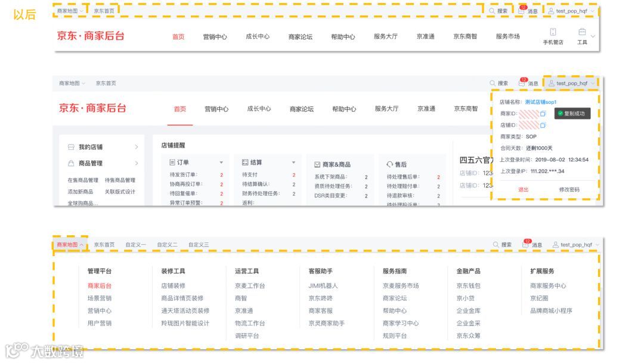Click 关联版式设计 link

pos(120,192)
